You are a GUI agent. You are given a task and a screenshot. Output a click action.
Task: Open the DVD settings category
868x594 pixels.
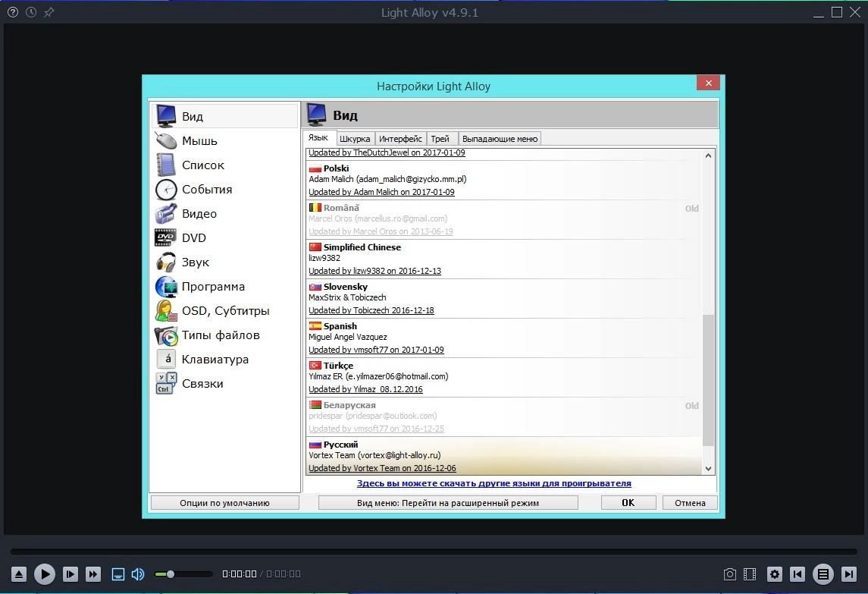tap(224, 237)
